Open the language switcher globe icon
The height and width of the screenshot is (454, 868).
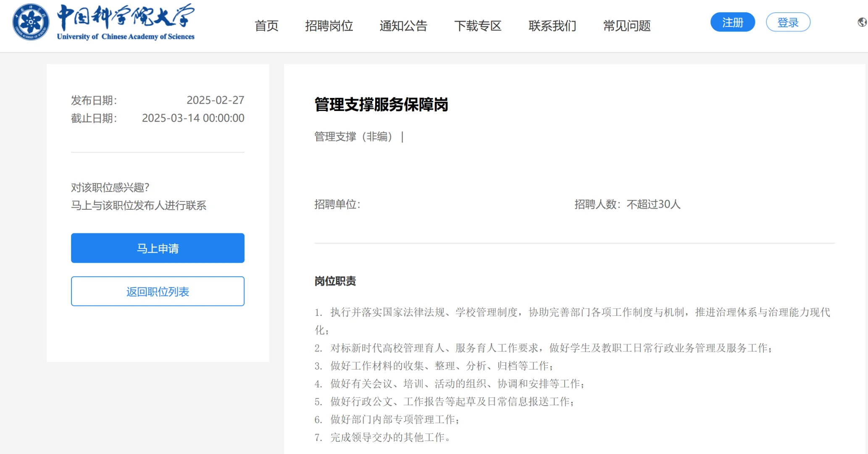click(x=862, y=22)
